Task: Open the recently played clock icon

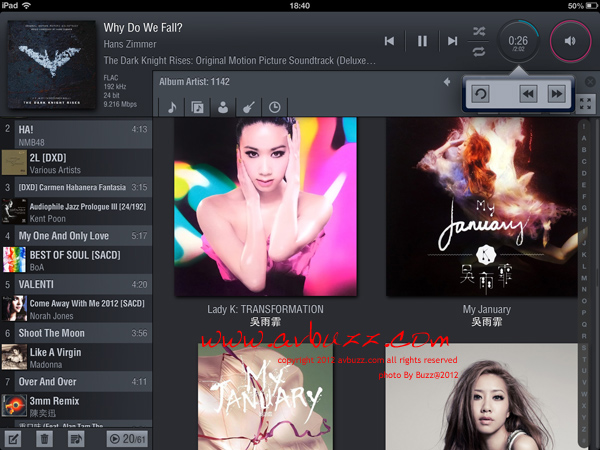Action: pyautogui.click(x=274, y=106)
